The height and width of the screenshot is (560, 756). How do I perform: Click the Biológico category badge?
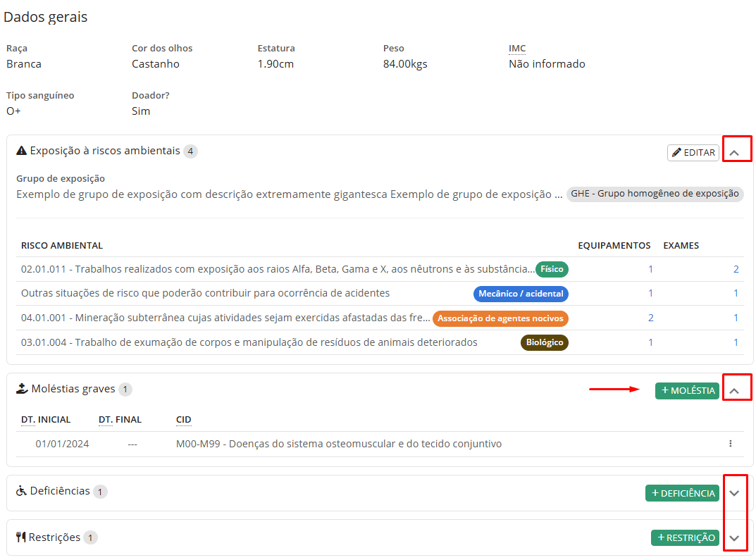pyautogui.click(x=544, y=343)
